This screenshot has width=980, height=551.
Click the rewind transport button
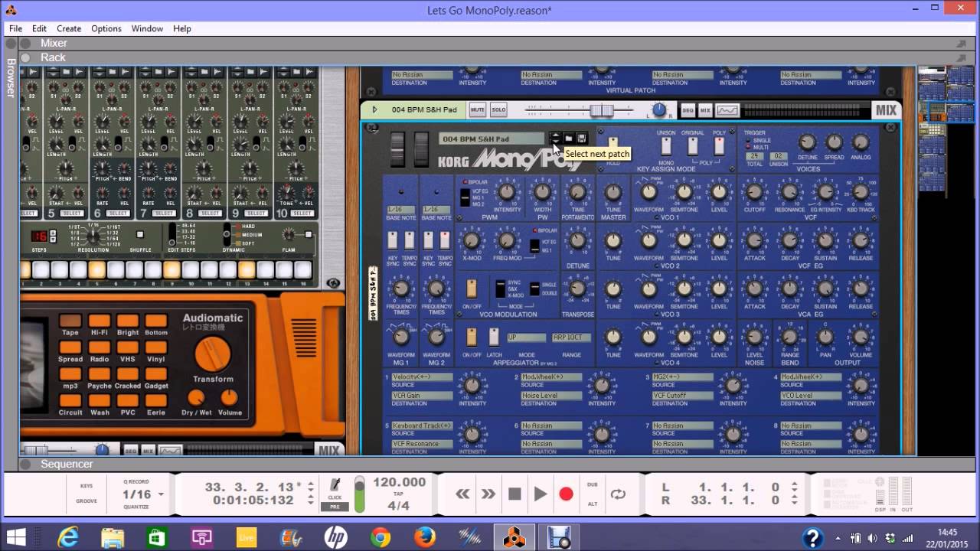(462, 494)
